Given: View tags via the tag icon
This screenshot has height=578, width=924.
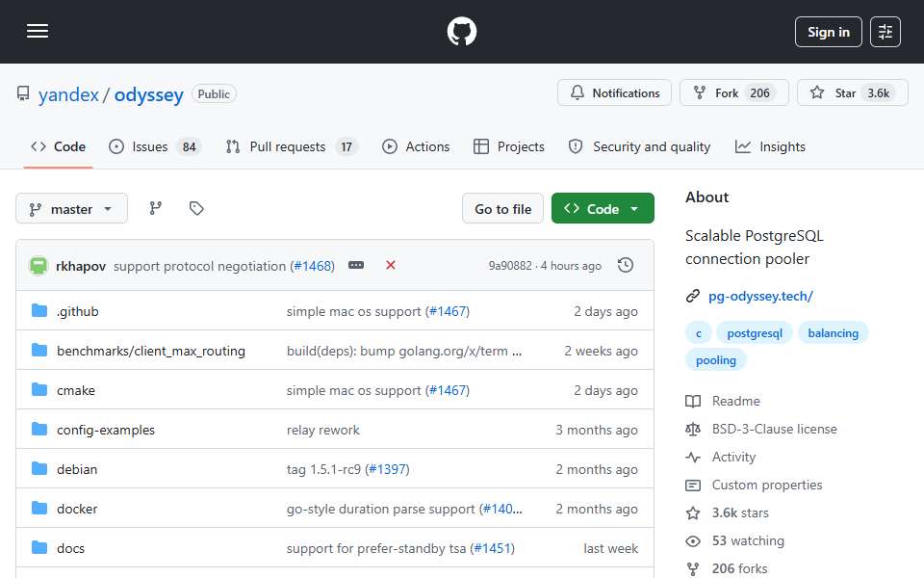Looking at the screenshot, I should tap(196, 208).
